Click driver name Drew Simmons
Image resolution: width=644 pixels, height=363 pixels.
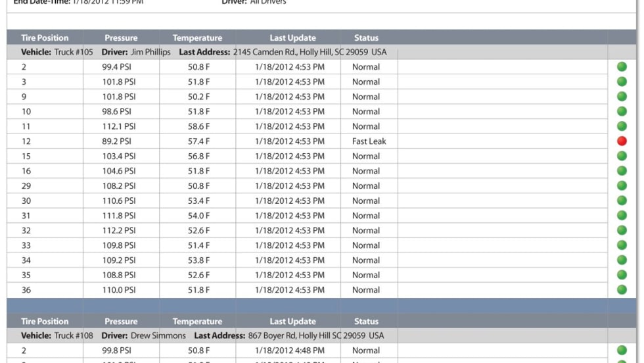point(158,335)
